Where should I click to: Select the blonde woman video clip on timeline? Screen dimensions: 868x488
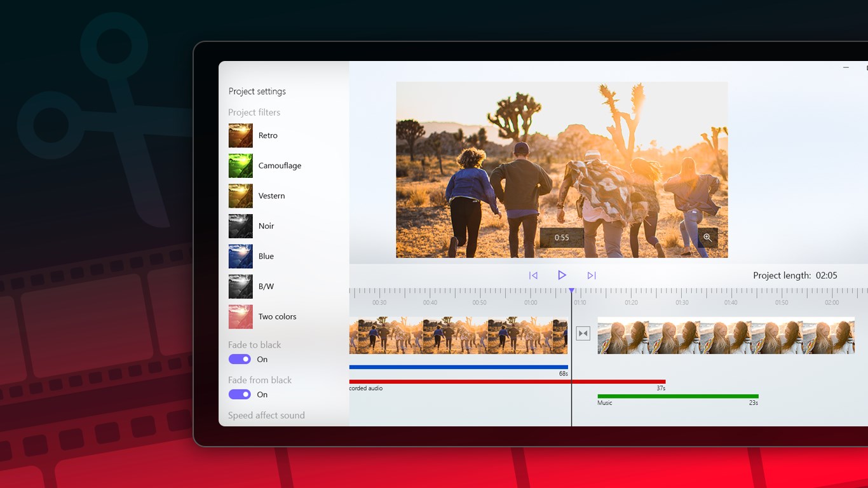point(726,335)
